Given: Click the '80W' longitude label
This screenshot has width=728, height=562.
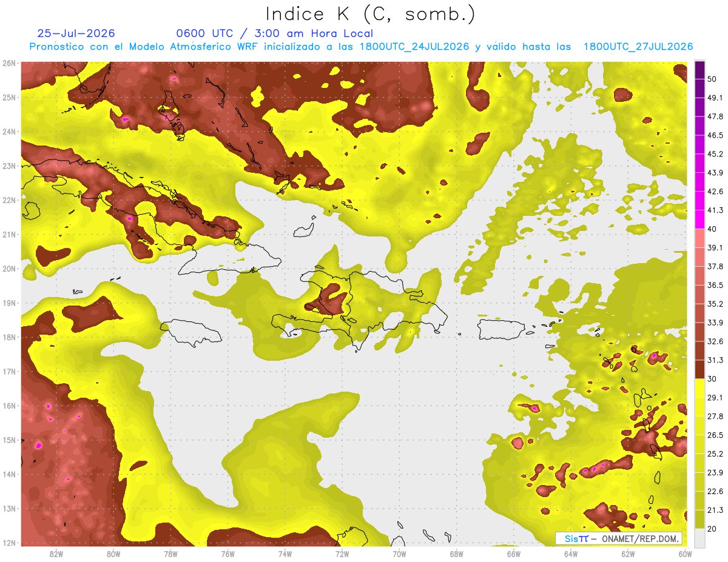Looking at the screenshot, I should [113, 554].
